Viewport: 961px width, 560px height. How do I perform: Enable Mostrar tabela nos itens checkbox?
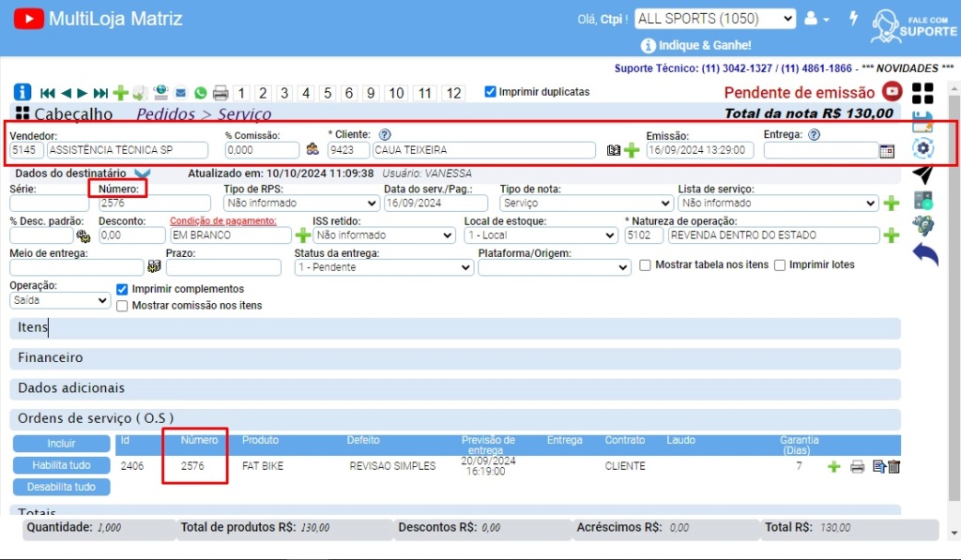coord(645,265)
